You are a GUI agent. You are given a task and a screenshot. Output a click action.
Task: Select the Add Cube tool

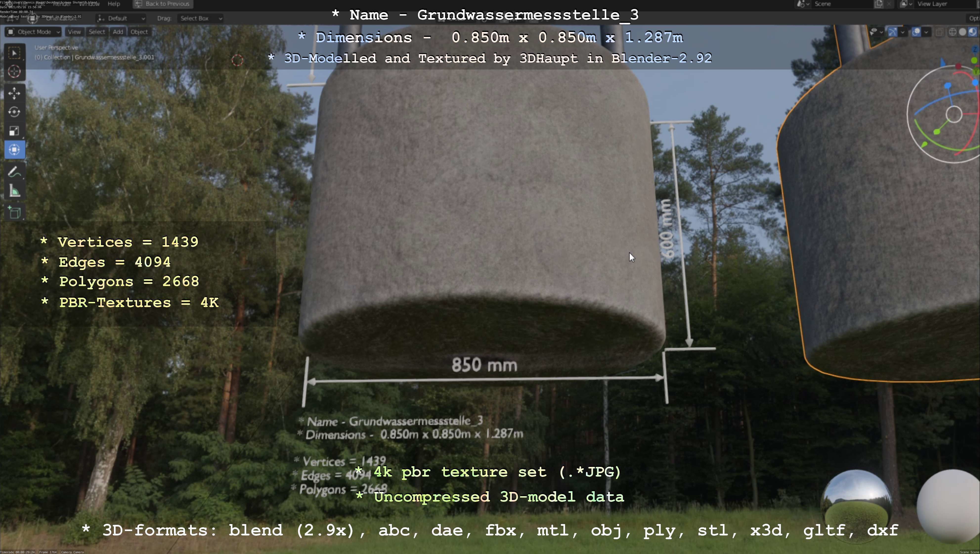click(x=14, y=213)
